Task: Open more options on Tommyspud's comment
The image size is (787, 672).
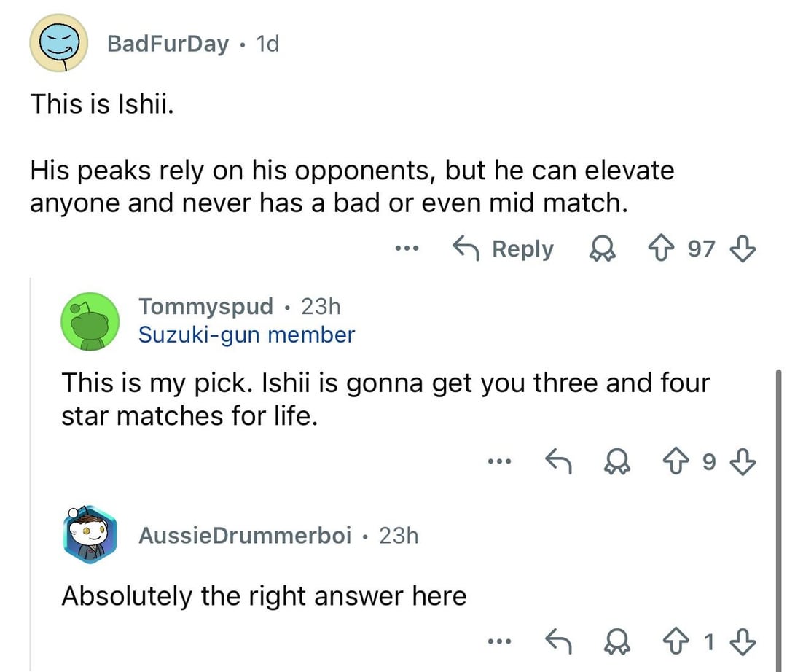Action: click(499, 461)
